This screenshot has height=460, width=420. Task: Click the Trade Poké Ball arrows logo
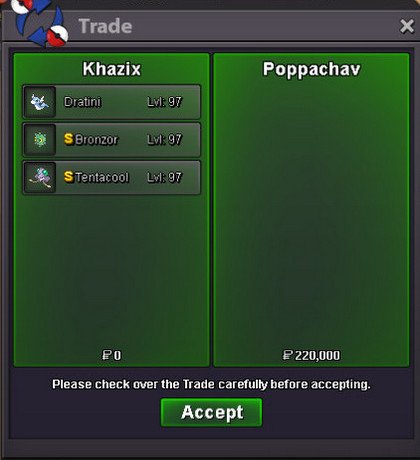point(41,23)
